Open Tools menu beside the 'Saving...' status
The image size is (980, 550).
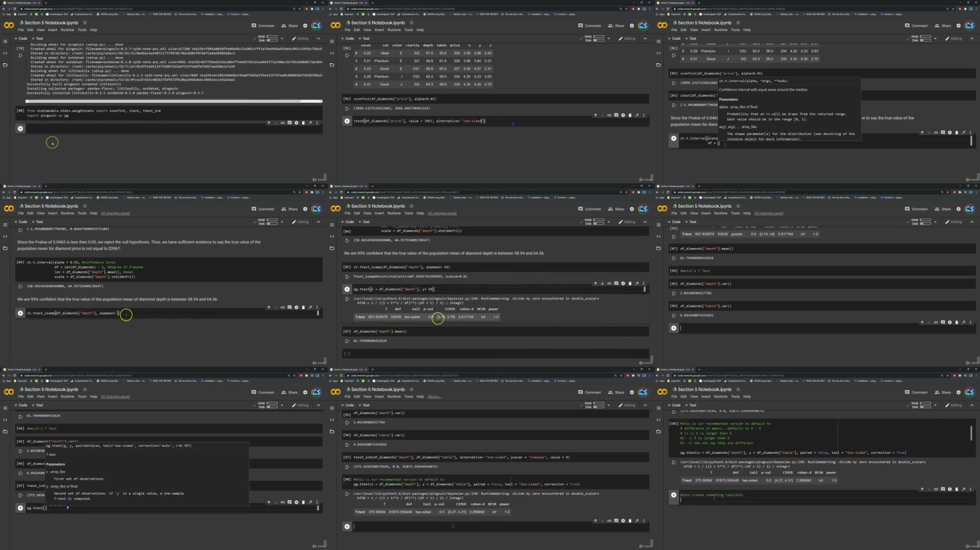click(x=408, y=397)
